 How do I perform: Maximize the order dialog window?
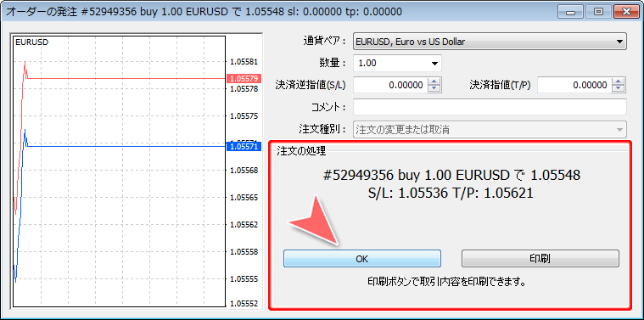pos(598,12)
